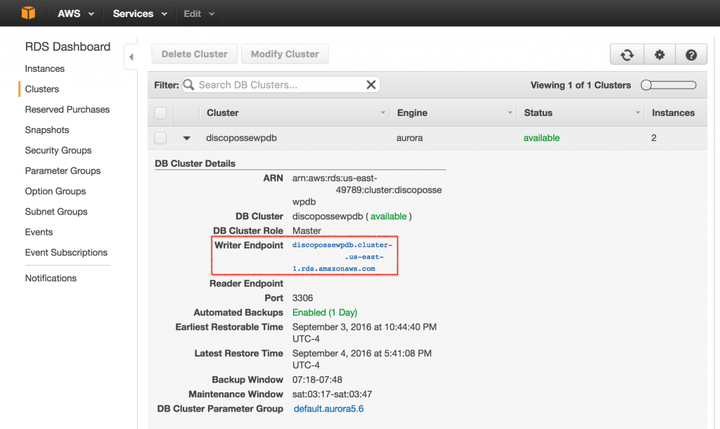Image resolution: width=720 pixels, height=429 pixels.
Task: Click the Instances column header
Action: click(673, 113)
